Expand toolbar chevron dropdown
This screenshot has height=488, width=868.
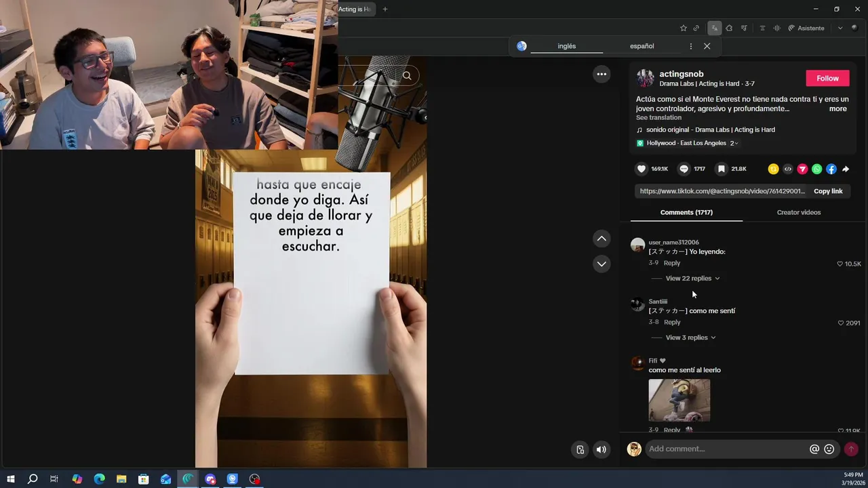840,28
